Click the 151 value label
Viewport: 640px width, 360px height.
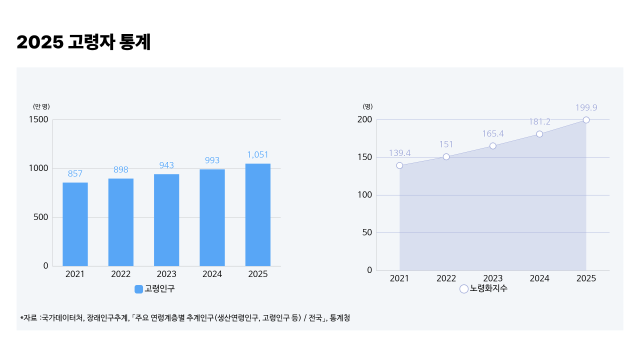[x=446, y=144]
